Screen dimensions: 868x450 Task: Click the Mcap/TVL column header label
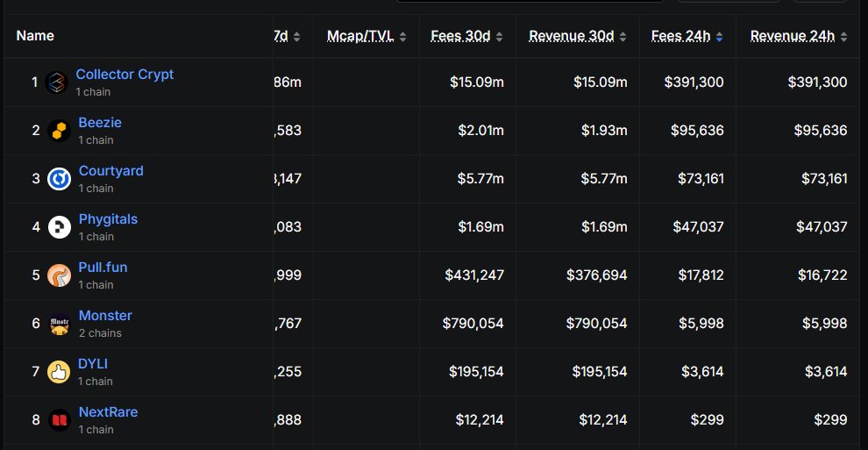(360, 36)
